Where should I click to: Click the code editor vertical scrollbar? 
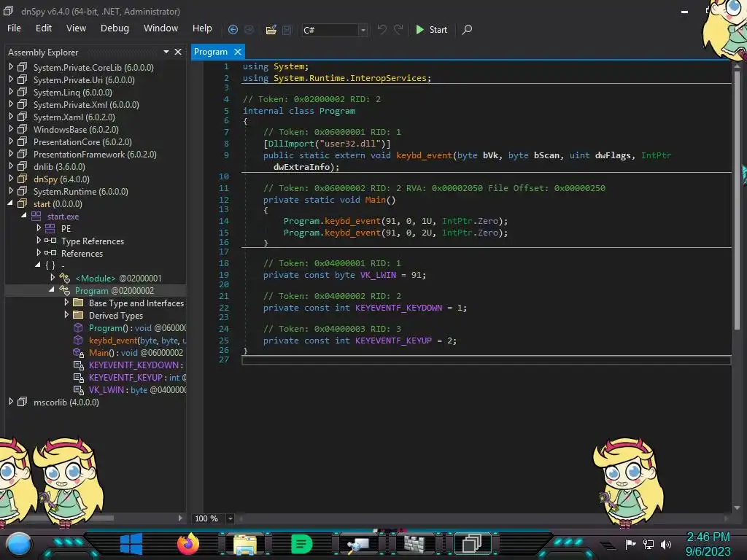click(737, 200)
